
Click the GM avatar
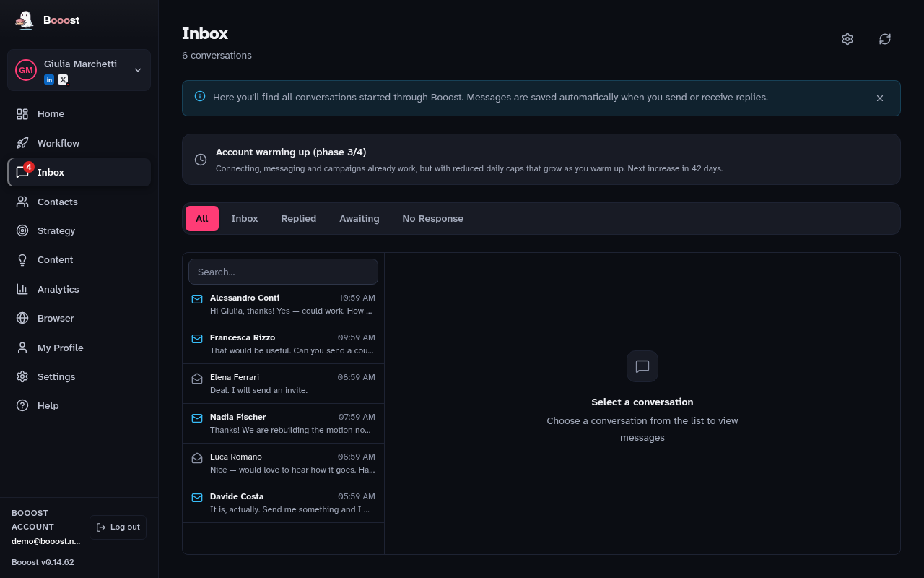[x=26, y=70]
